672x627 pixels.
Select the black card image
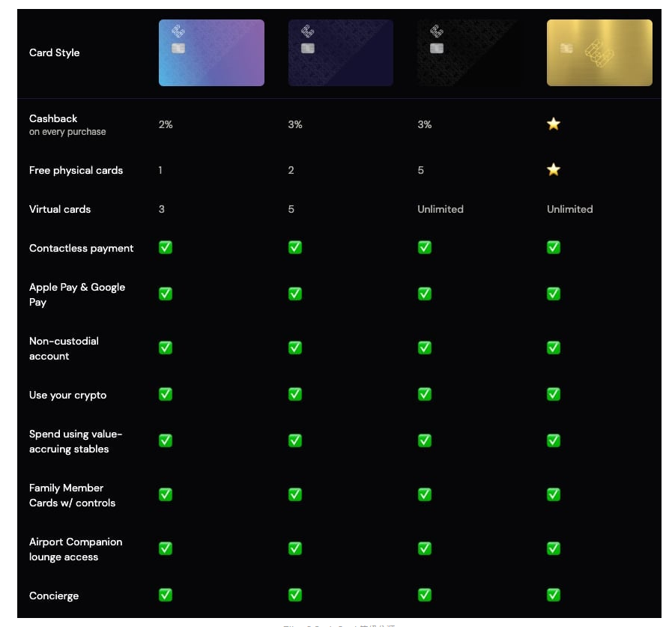click(x=470, y=52)
